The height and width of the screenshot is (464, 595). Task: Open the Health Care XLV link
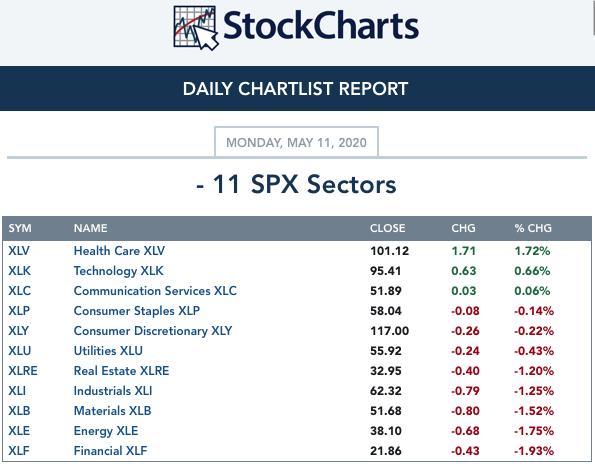119,251
